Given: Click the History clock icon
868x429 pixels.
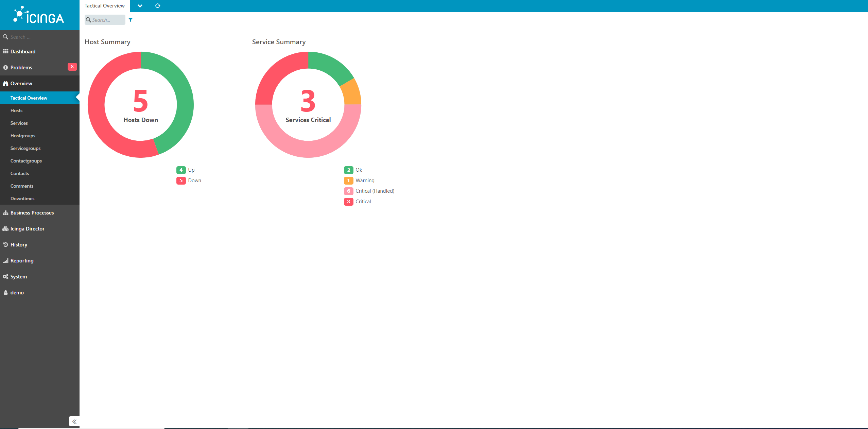Looking at the screenshot, I should pyautogui.click(x=5, y=245).
